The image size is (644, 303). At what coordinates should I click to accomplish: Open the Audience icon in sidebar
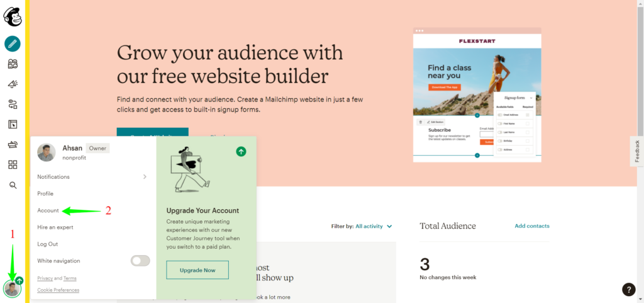[x=13, y=64]
